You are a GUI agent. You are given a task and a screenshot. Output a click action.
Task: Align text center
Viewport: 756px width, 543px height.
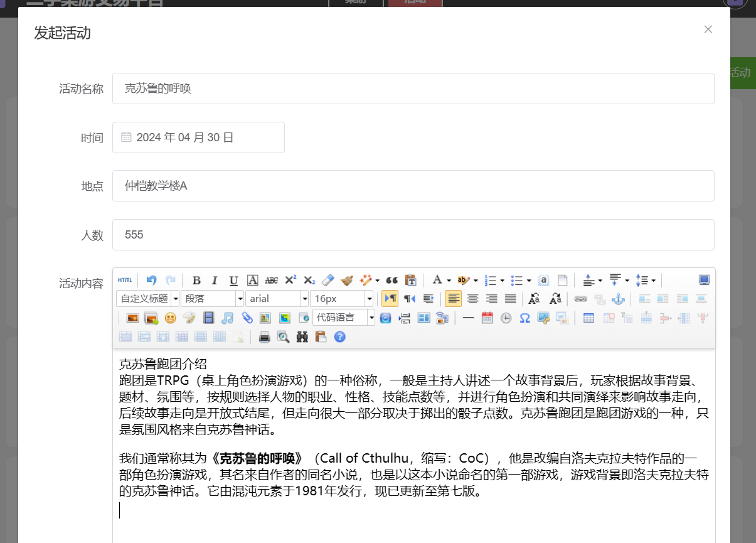(x=473, y=299)
